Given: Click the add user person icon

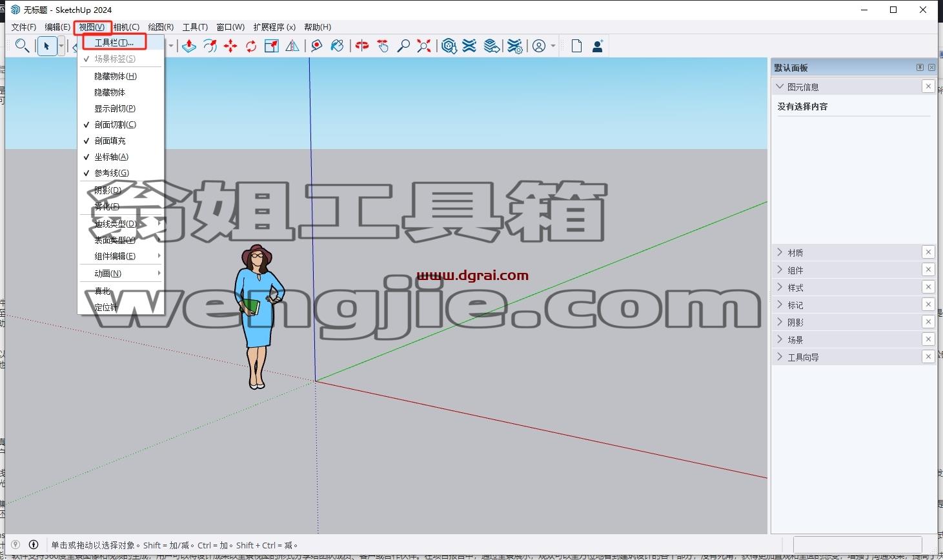Looking at the screenshot, I should pos(598,46).
